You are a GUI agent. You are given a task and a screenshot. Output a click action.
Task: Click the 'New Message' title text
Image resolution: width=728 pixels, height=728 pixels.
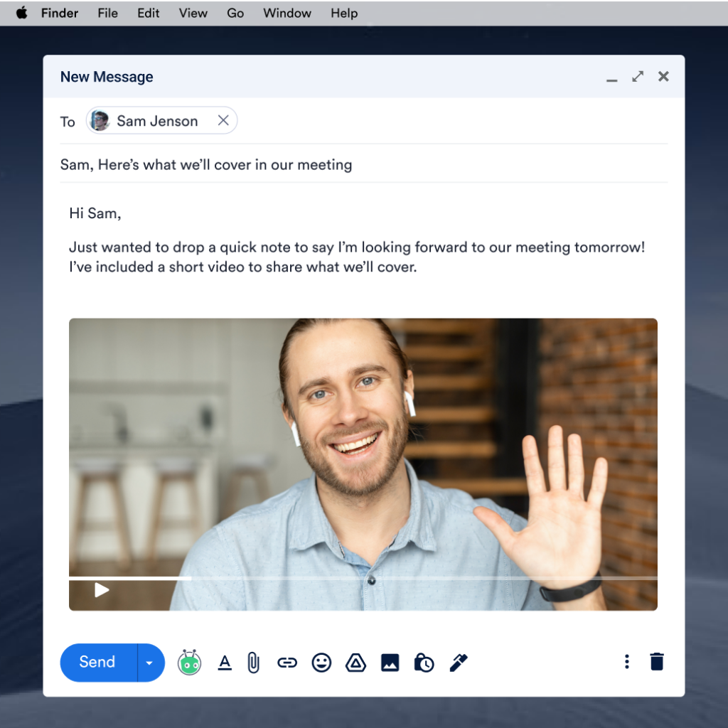(x=107, y=77)
